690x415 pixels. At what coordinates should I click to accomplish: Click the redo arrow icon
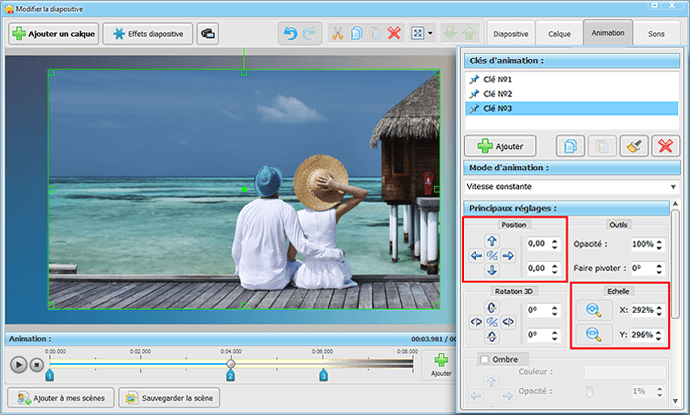point(309,33)
